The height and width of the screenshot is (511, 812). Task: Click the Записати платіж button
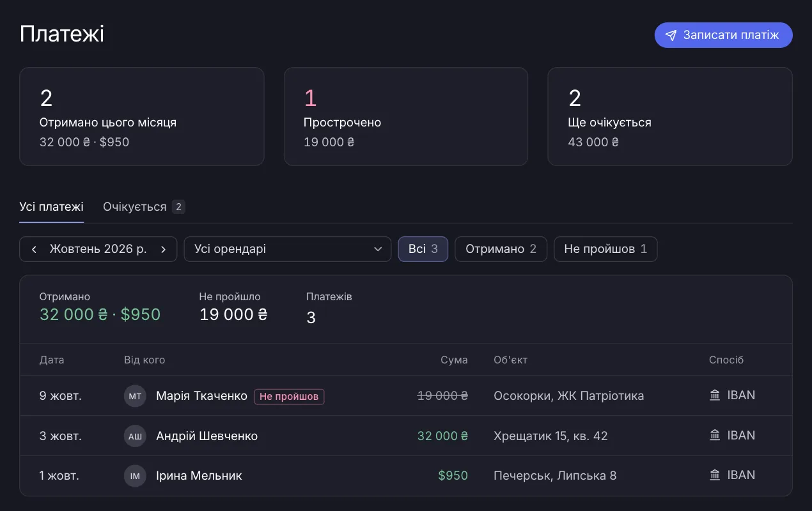723,35
